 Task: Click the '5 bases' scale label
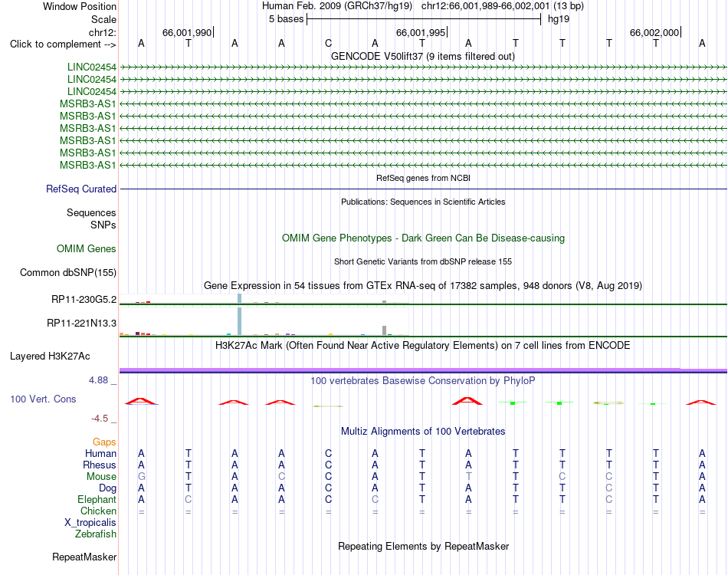(x=286, y=19)
